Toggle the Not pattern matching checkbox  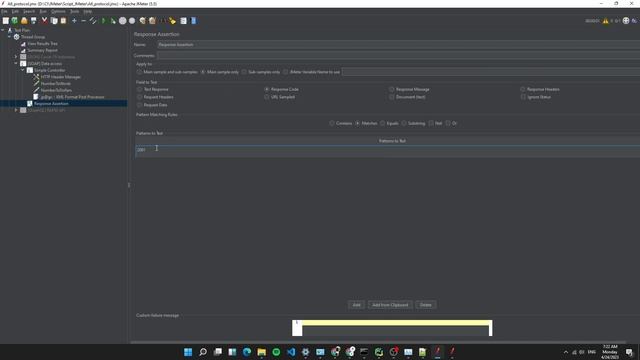point(431,123)
